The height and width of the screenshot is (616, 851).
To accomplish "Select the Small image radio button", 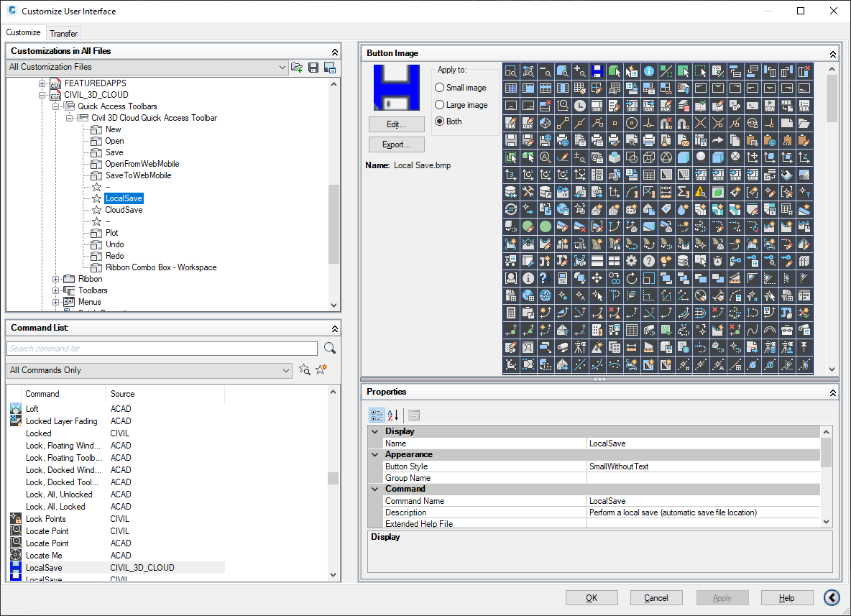I will click(x=440, y=88).
